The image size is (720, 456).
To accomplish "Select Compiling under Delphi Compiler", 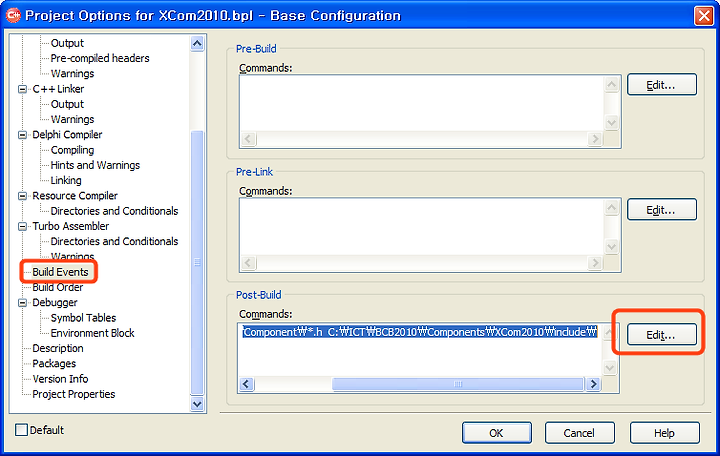I will pos(72,150).
